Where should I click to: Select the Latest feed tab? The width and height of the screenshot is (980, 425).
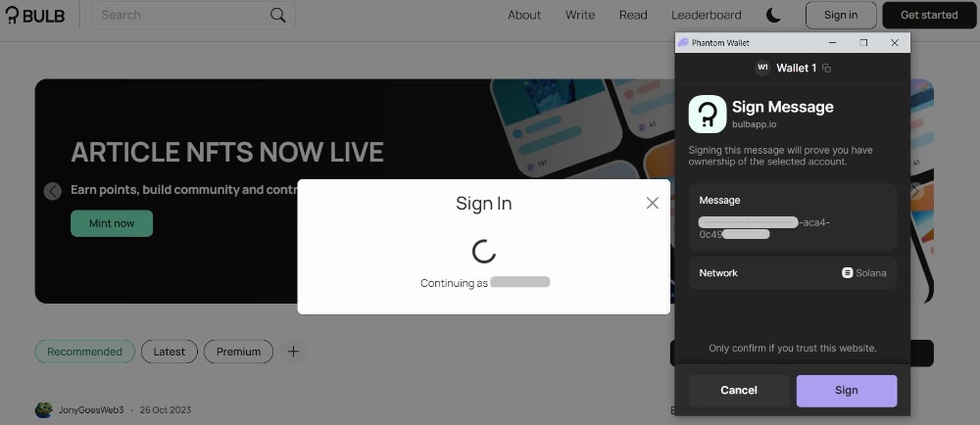170,352
